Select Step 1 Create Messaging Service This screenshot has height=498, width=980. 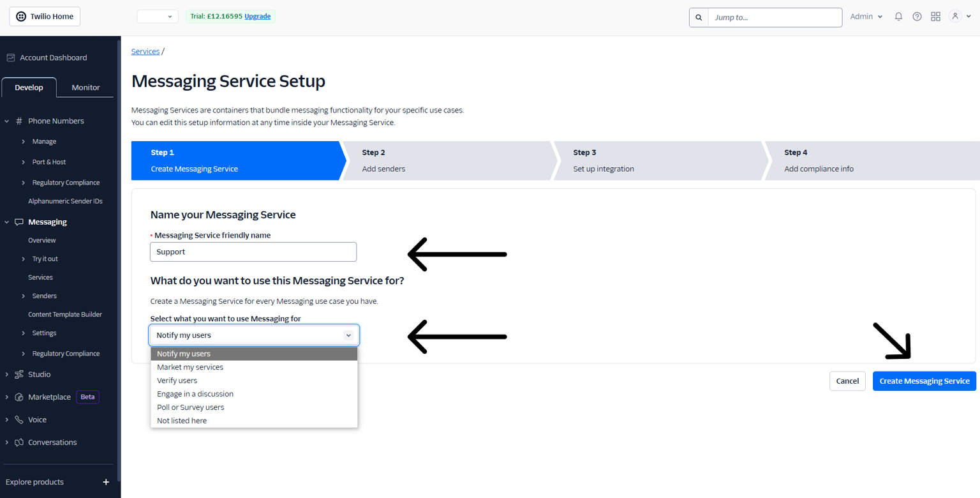click(x=237, y=161)
